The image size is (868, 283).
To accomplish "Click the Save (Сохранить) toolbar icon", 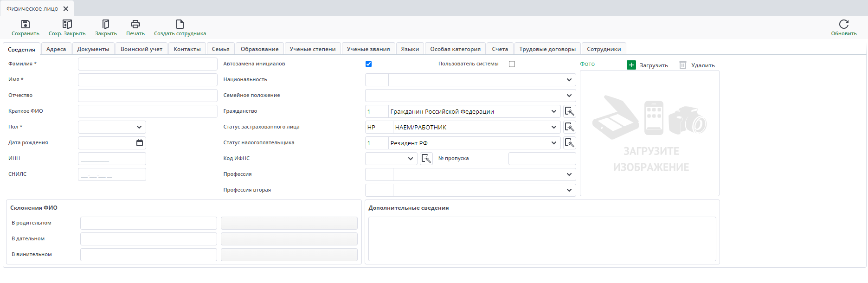I will (26, 24).
